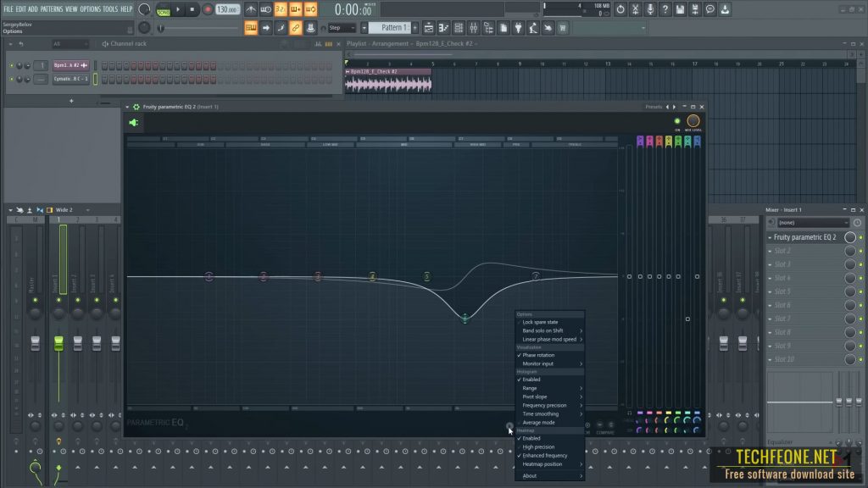Viewport: 868px width, 488px height.
Task: Click the undo history icon
Action: (620, 9)
